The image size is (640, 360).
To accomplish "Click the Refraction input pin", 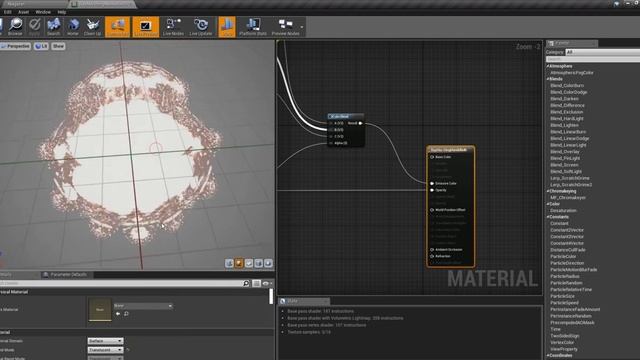I will point(432,256).
